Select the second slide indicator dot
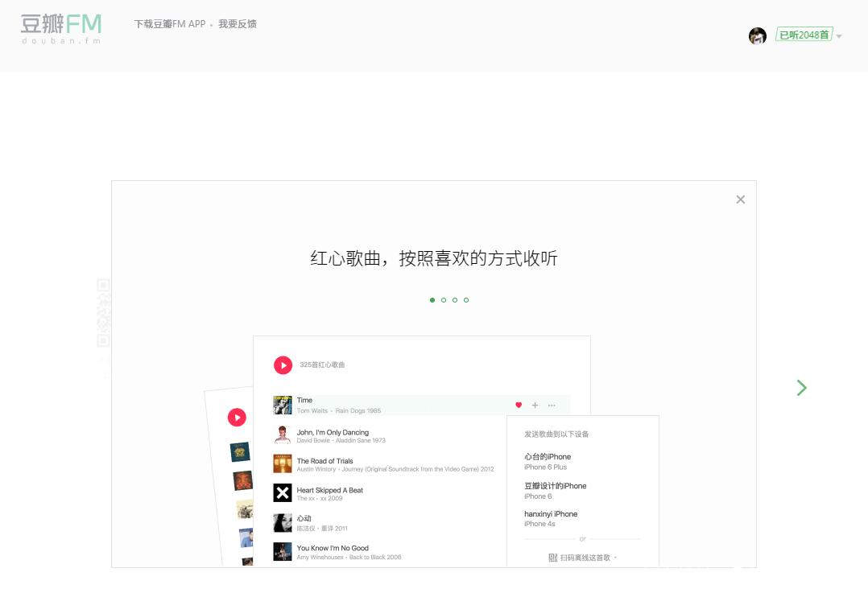Viewport: 868px width, 597px height. pos(444,300)
